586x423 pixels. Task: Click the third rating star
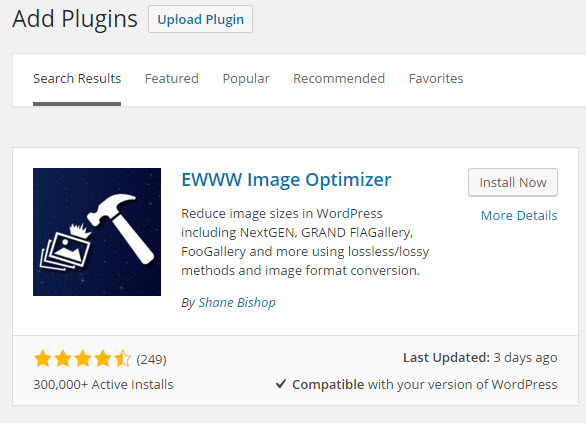(83, 359)
